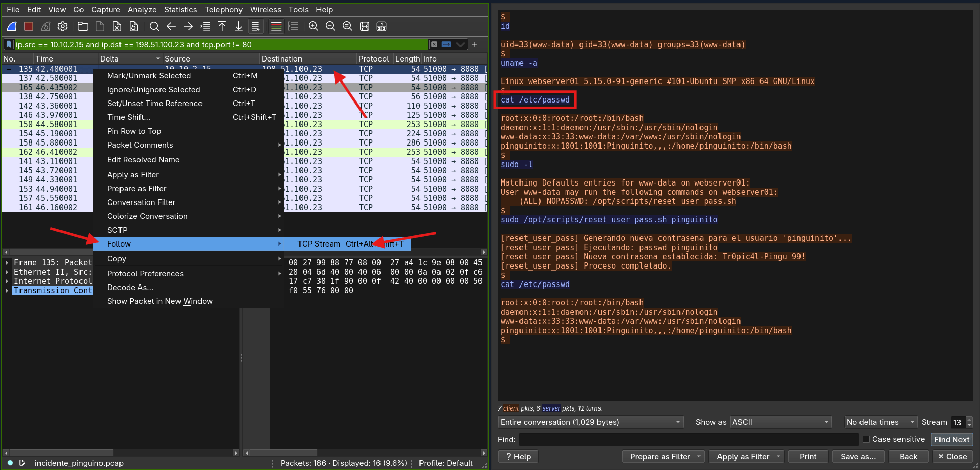Expand the Ethernet II tree item

7,272
